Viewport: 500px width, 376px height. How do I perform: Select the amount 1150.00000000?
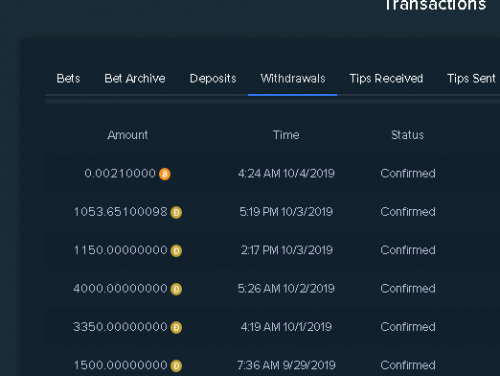pos(120,250)
